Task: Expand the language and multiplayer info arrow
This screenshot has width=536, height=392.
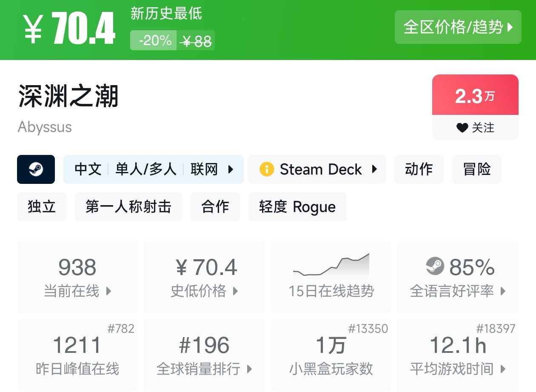Action: click(231, 169)
